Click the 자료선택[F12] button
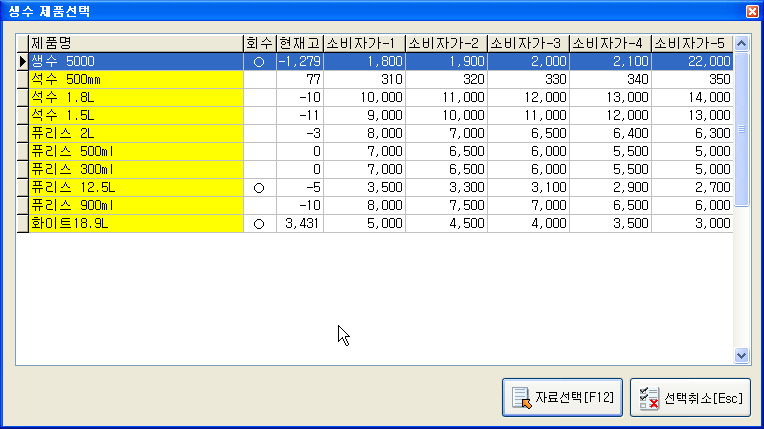Viewport: 764px width, 429px height. tap(562, 398)
